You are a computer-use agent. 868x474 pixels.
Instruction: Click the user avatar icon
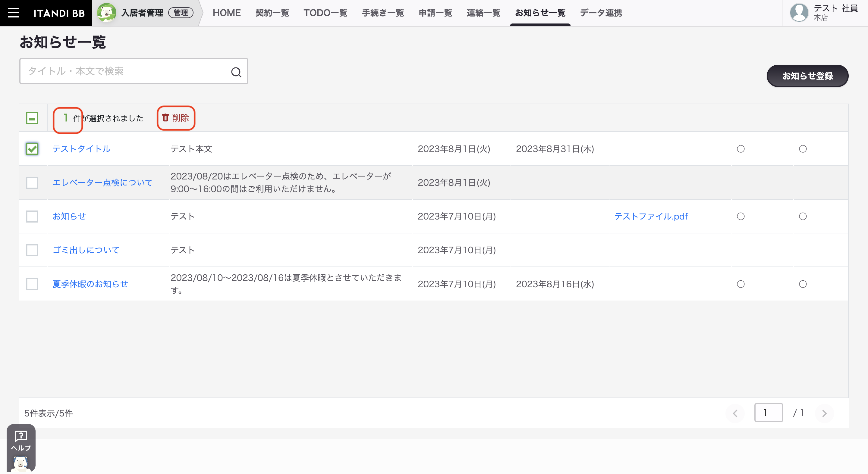tap(799, 13)
